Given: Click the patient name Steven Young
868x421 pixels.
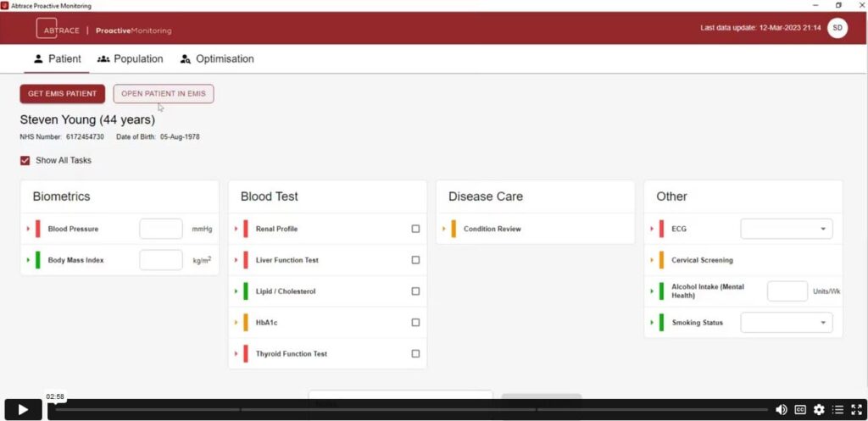Looking at the screenshot, I should click(x=87, y=119).
